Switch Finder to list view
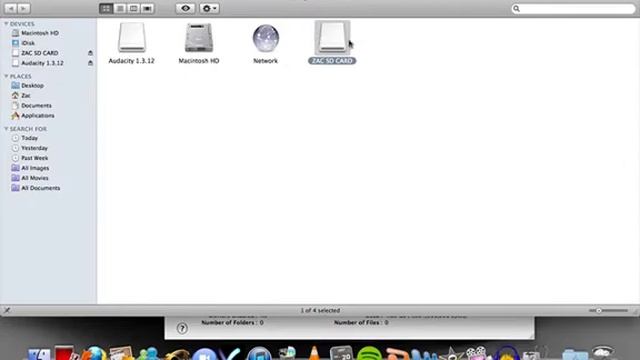Screen dimensions: 640x360 [x=120, y=8]
